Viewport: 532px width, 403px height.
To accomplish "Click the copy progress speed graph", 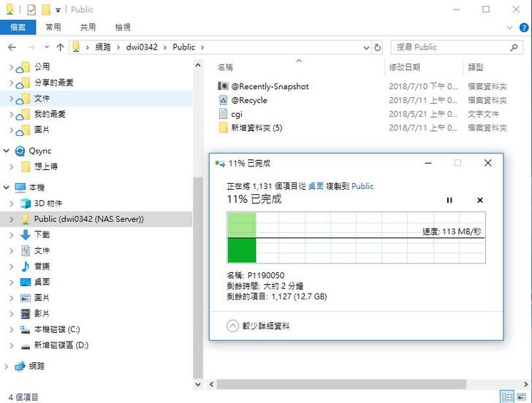I will click(x=356, y=237).
